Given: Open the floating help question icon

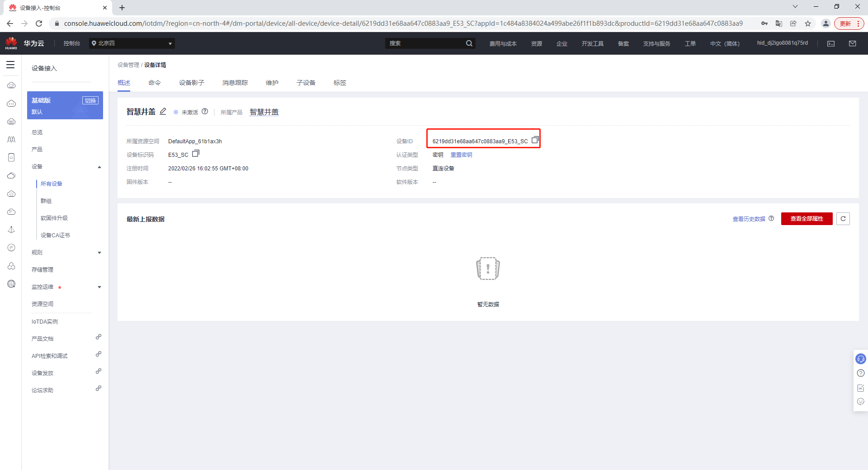Looking at the screenshot, I should (x=861, y=373).
